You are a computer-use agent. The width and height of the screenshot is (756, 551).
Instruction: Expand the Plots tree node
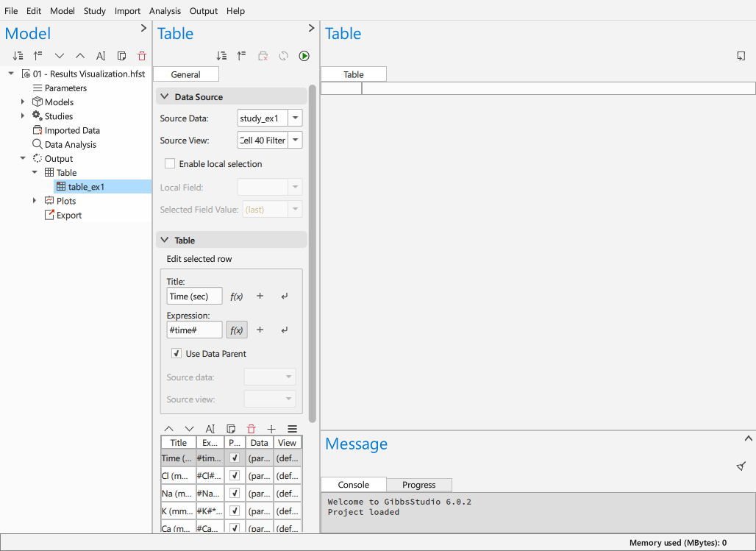[35, 201]
